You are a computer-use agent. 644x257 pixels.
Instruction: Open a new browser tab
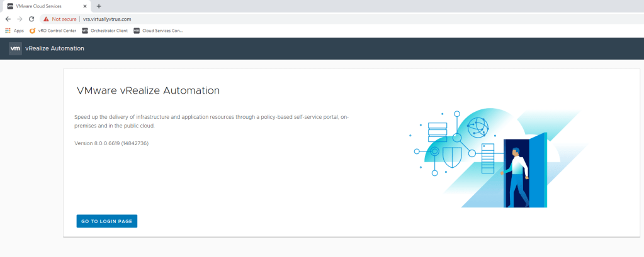click(99, 6)
